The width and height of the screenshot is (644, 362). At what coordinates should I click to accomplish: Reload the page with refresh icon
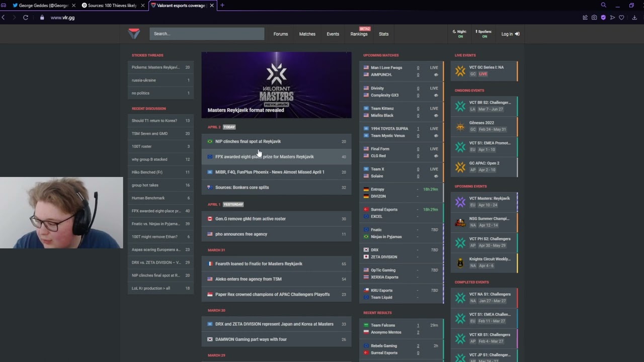(x=26, y=18)
